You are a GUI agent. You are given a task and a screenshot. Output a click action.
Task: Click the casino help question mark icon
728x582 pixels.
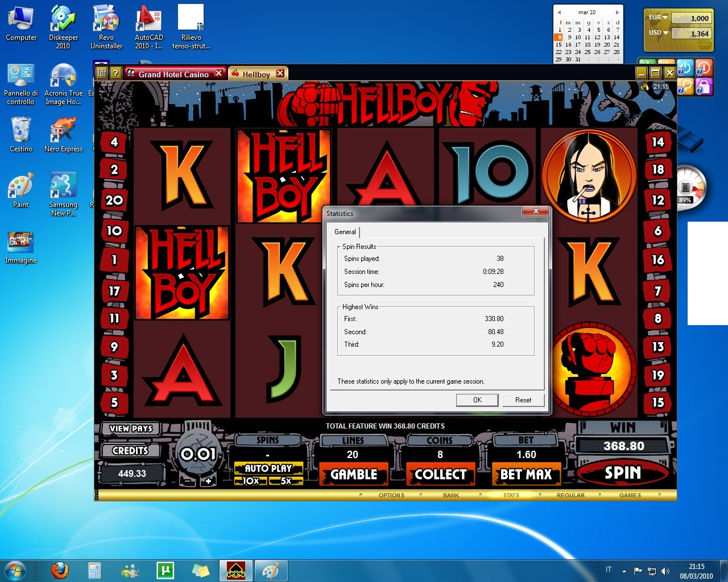(x=115, y=73)
